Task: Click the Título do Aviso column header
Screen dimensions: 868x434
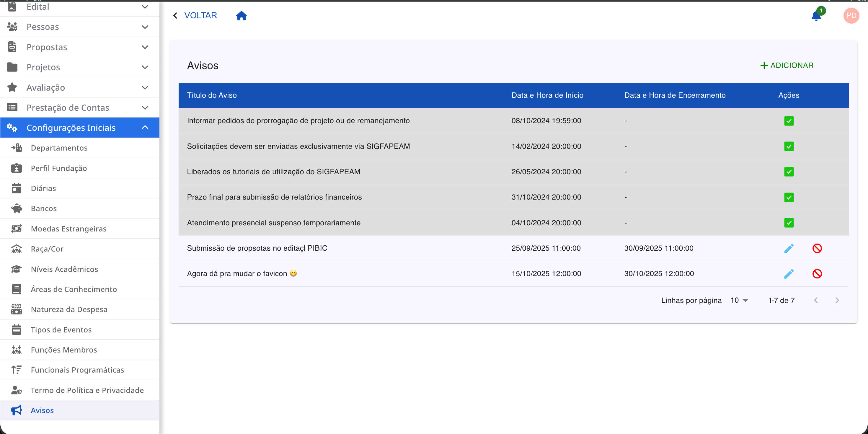Action: [212, 95]
